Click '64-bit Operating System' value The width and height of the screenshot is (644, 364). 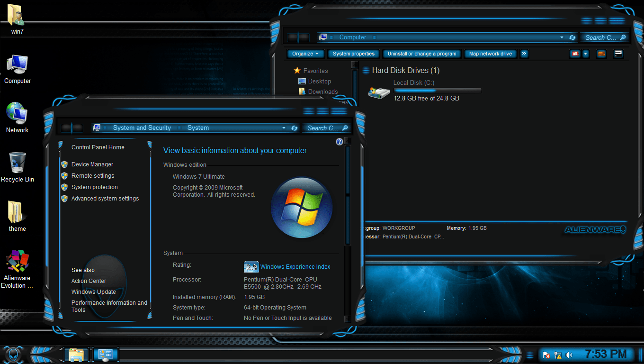(275, 308)
